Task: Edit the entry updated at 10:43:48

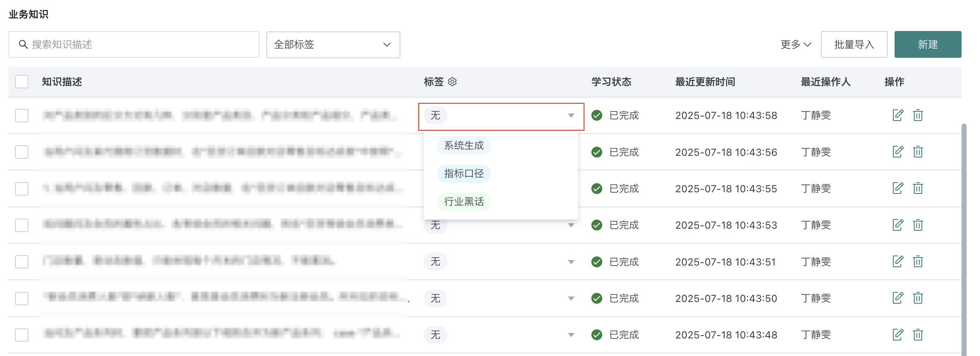Action: coord(897,335)
